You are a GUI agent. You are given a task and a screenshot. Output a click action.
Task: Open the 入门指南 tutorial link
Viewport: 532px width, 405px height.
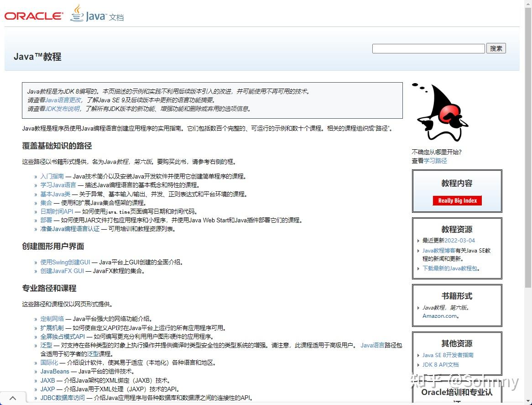click(x=52, y=176)
